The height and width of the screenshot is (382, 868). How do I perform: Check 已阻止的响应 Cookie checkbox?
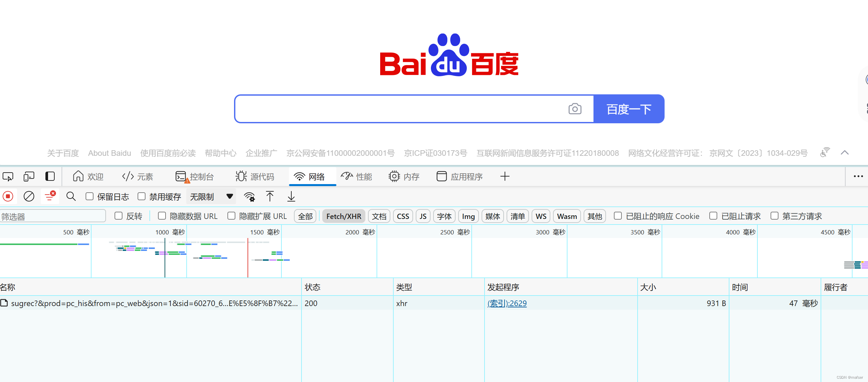[x=618, y=216]
